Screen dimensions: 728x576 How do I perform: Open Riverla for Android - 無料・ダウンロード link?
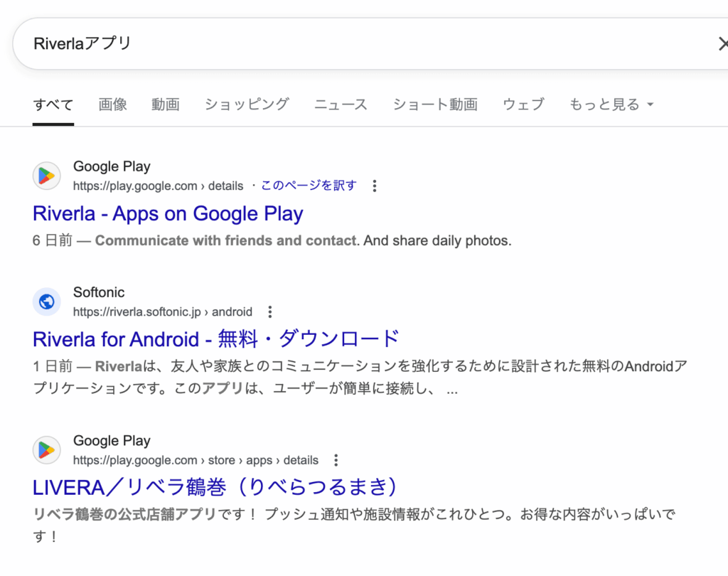(216, 339)
